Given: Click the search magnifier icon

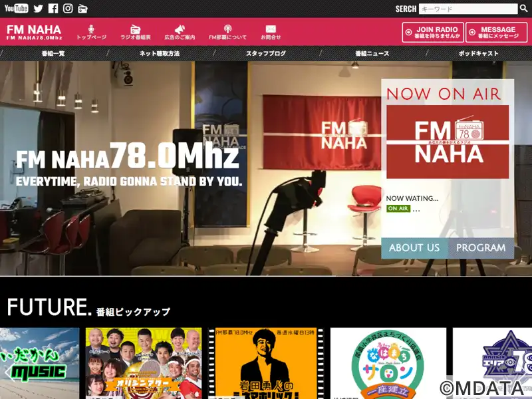Looking at the screenshot, I should [x=524, y=8].
